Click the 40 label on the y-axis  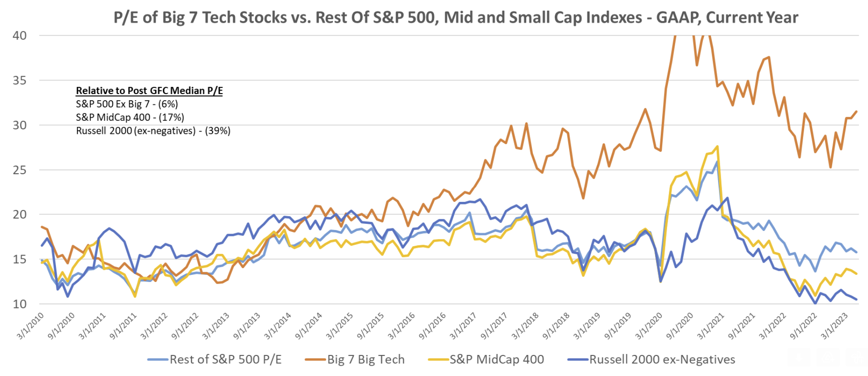coord(20,35)
